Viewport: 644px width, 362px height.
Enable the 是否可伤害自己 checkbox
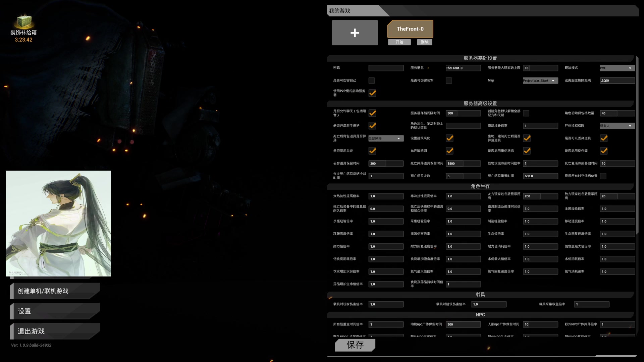coord(372,81)
